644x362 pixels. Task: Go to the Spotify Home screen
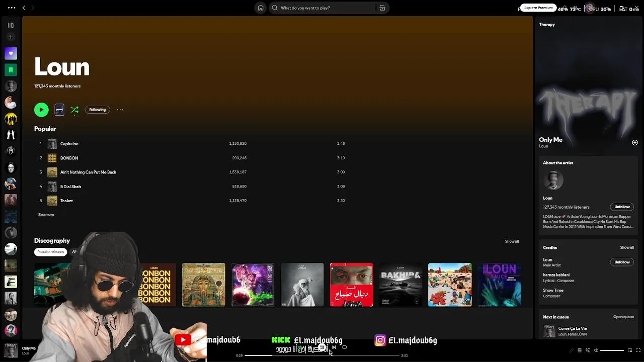point(261,8)
